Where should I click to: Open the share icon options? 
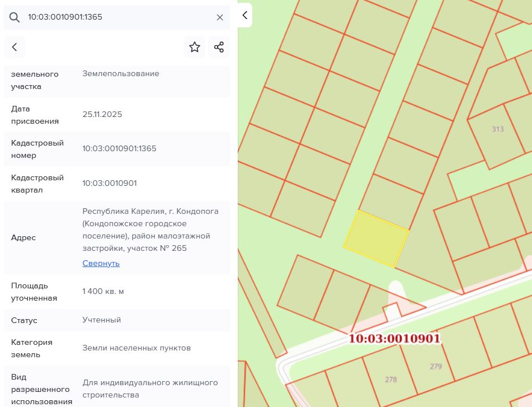219,47
